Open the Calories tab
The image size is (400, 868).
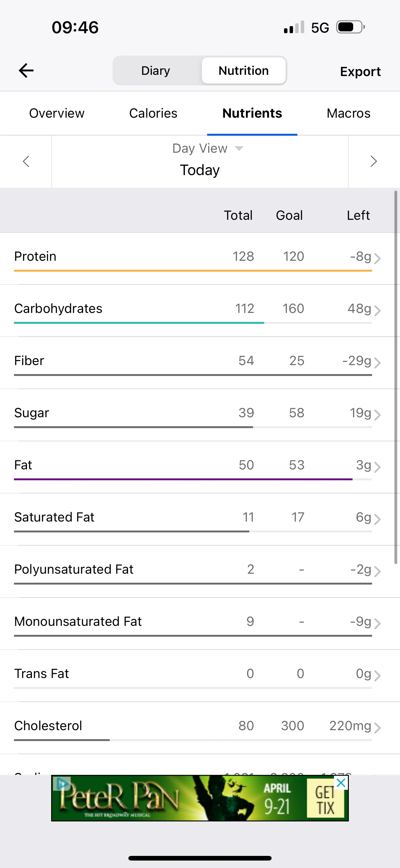coord(153,113)
